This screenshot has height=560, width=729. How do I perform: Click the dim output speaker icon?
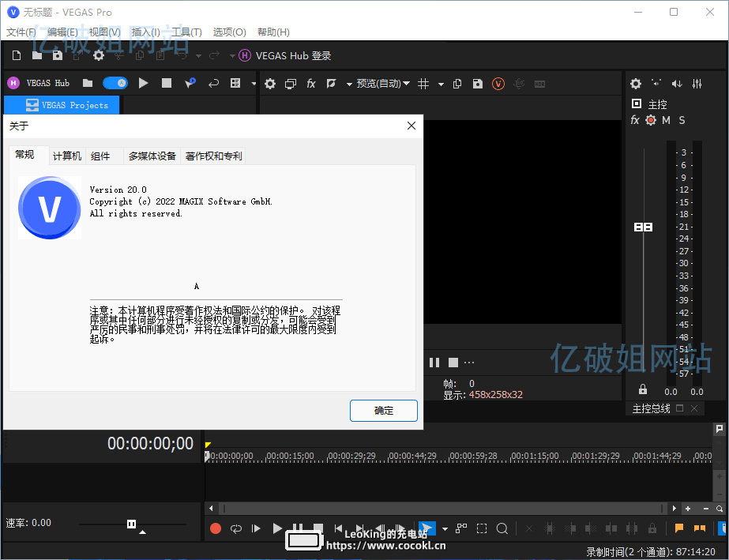click(x=676, y=84)
